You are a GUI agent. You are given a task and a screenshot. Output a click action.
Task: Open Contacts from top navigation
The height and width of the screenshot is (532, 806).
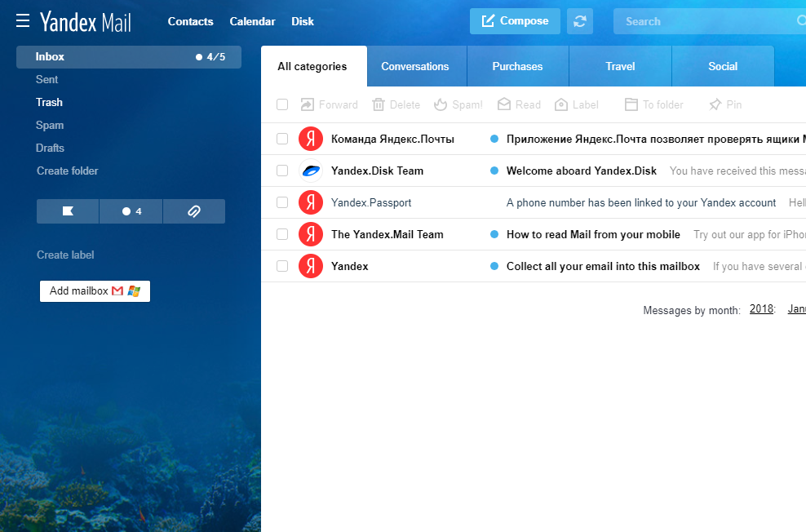coord(190,21)
